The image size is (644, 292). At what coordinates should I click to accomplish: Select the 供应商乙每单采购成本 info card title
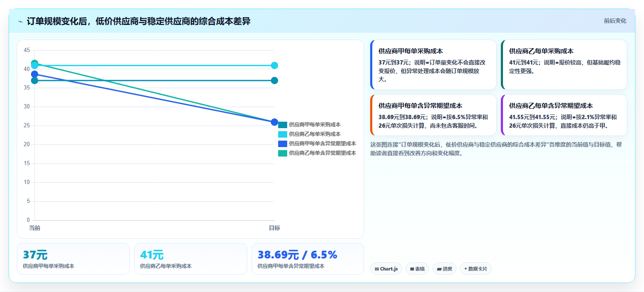point(541,51)
